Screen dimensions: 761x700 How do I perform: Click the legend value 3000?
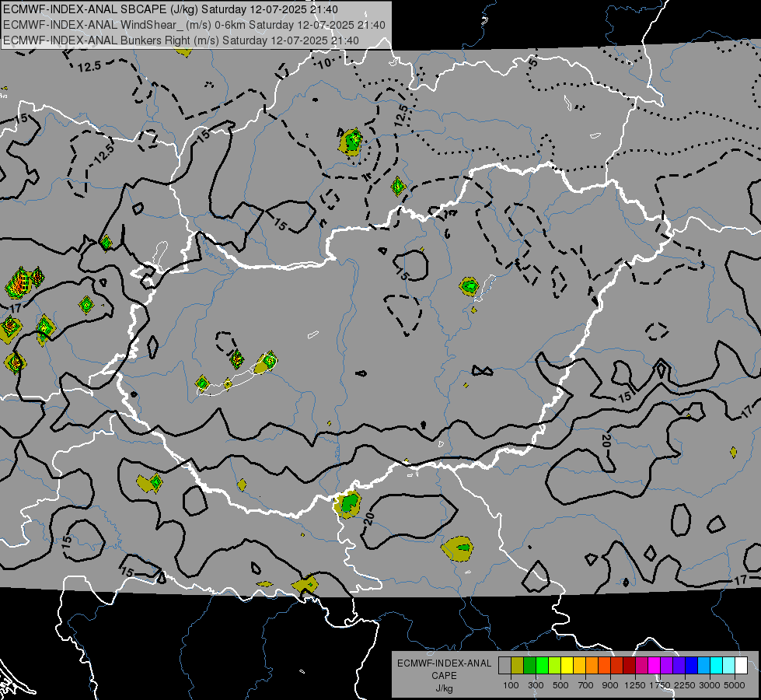pos(710,685)
